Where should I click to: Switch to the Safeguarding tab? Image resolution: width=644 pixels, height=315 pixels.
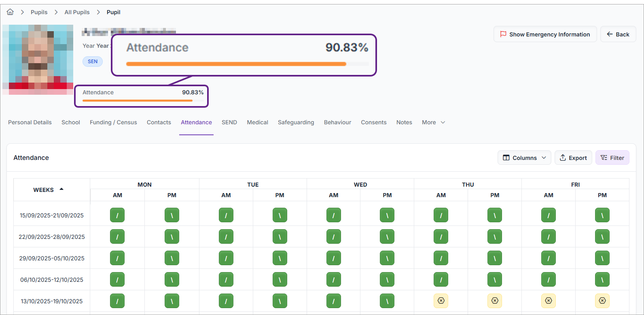click(296, 122)
